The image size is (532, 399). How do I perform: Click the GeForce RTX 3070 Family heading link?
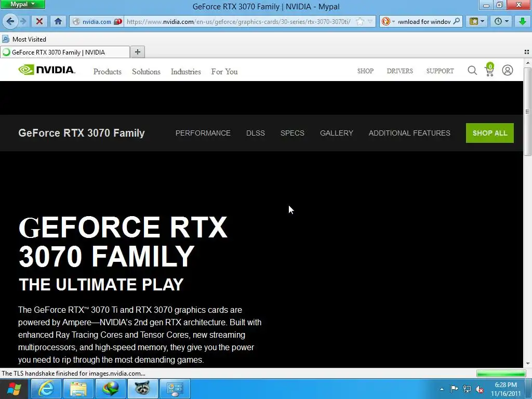pos(82,133)
